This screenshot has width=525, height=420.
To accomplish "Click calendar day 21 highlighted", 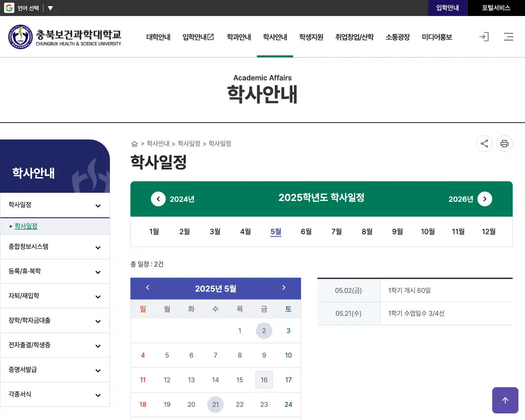I will click(215, 404).
